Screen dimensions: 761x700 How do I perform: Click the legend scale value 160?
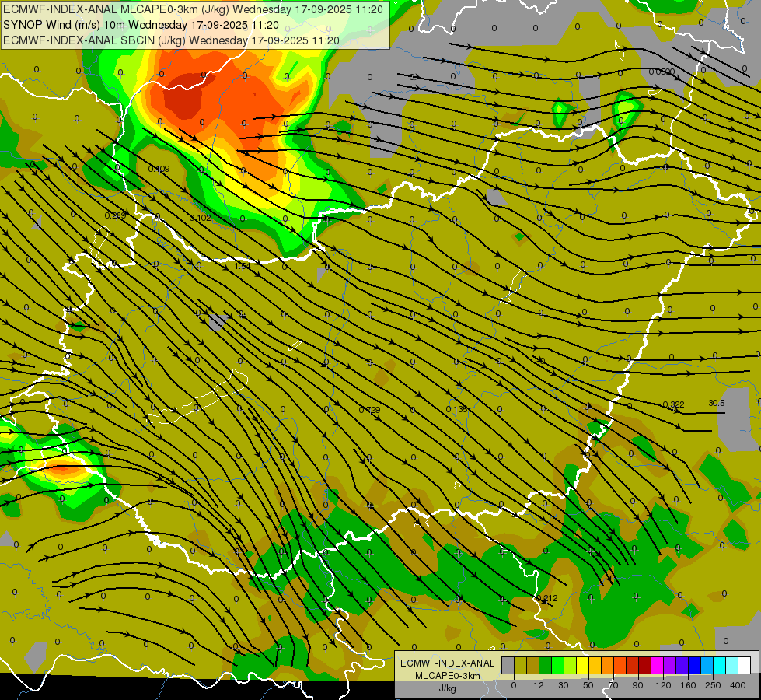(x=688, y=685)
